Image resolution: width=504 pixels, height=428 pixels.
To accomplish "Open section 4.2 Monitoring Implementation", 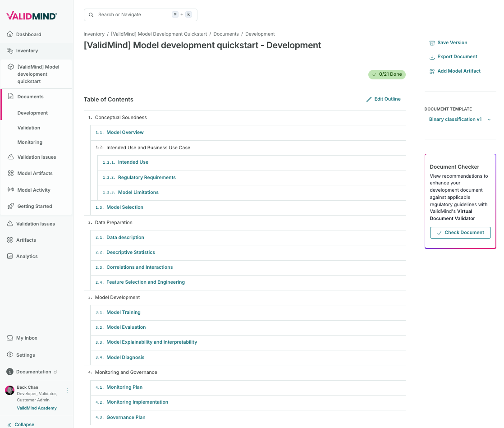I will [x=137, y=402].
